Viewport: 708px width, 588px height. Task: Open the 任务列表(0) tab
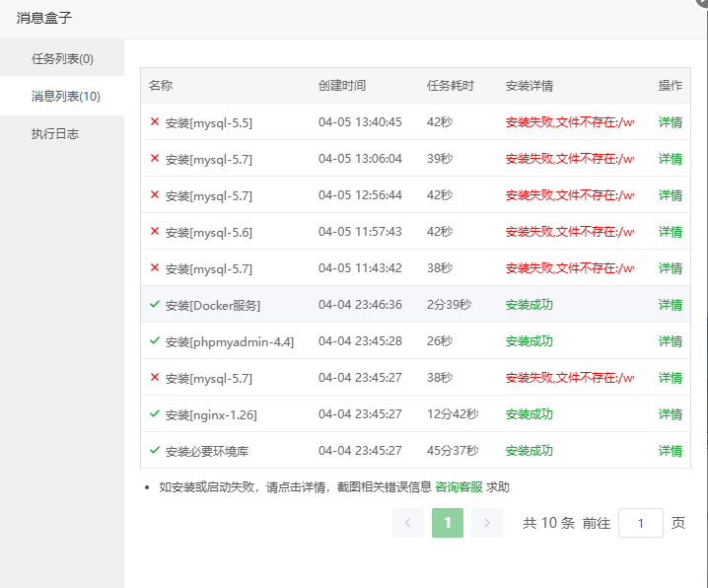coord(62,59)
